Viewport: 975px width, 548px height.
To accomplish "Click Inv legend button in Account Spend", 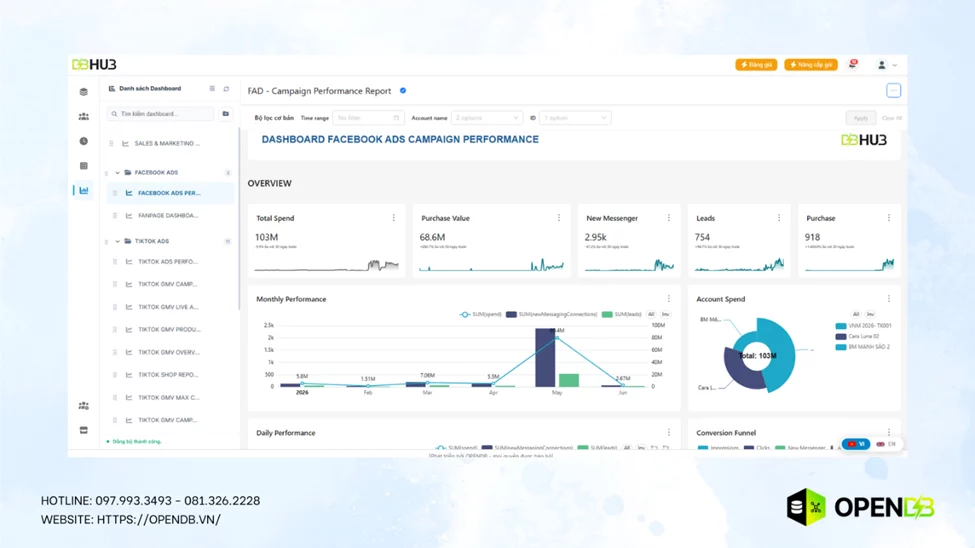I will tap(871, 314).
